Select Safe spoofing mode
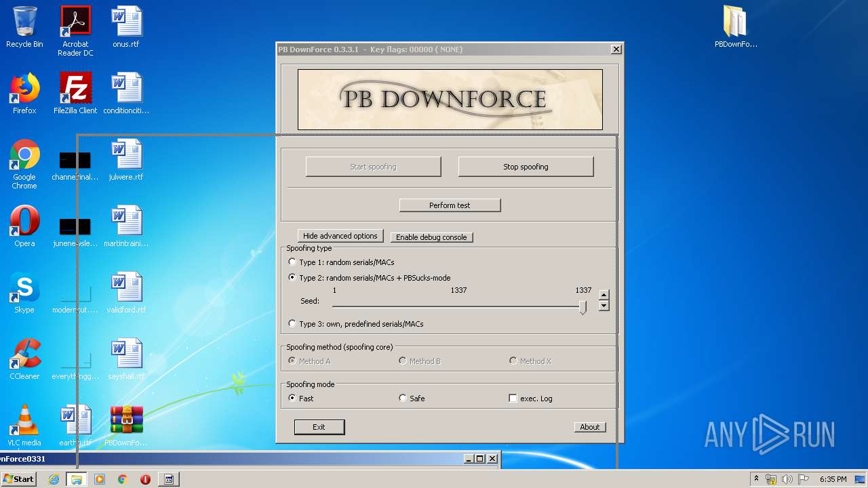The width and height of the screenshot is (868, 488). [403, 399]
